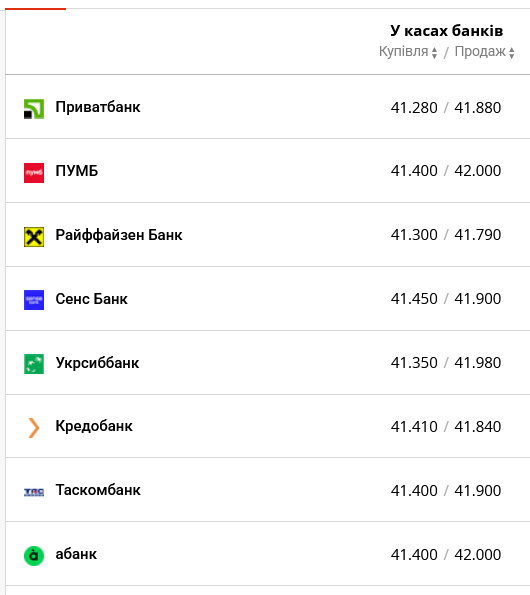The image size is (530, 595).
Task: Click the yellow Райффайзен Банк logo
Action: coord(34,237)
